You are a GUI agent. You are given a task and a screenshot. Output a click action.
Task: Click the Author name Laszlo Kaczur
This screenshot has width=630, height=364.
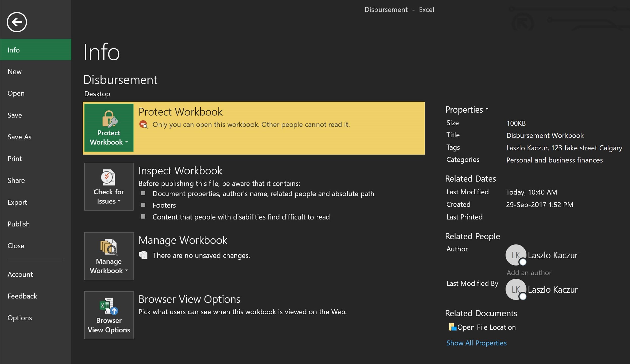553,255
